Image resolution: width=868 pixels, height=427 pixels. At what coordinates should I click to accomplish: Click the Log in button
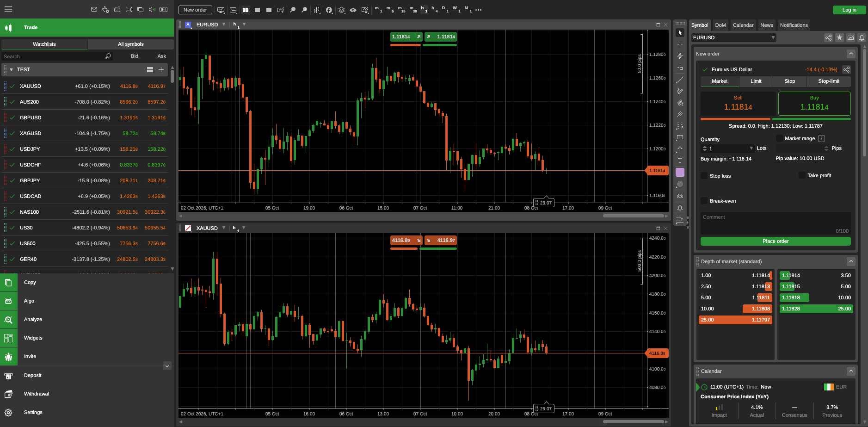[849, 10]
